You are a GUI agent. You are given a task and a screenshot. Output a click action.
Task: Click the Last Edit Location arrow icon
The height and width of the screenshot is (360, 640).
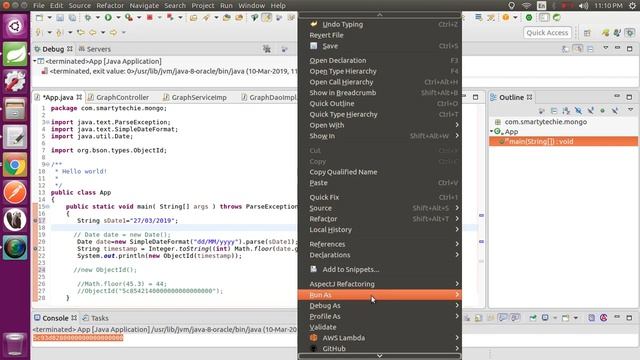(x=81, y=32)
